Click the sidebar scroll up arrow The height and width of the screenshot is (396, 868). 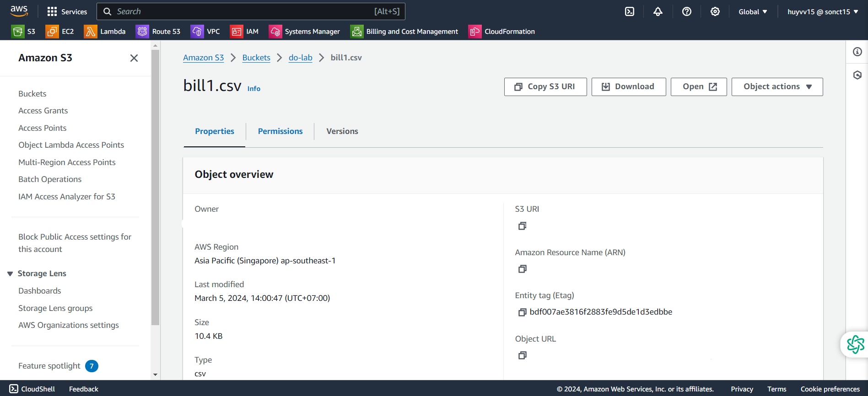tap(156, 46)
